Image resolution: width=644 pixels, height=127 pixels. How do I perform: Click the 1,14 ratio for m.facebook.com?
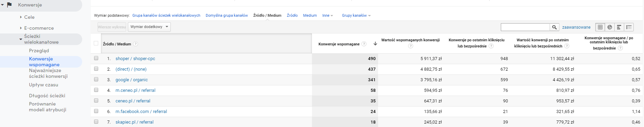pos(636,111)
